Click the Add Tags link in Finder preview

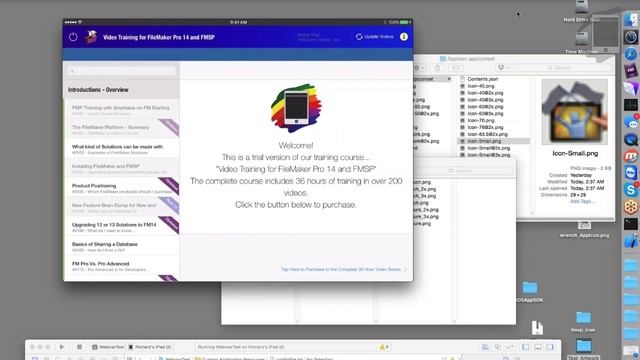click(x=582, y=201)
